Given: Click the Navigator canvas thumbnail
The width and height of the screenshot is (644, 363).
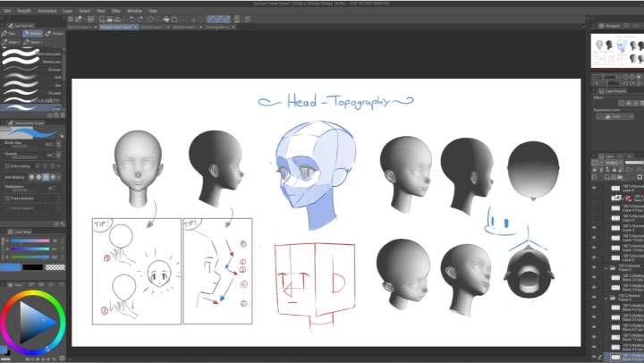Looking at the screenshot, I should [617, 50].
